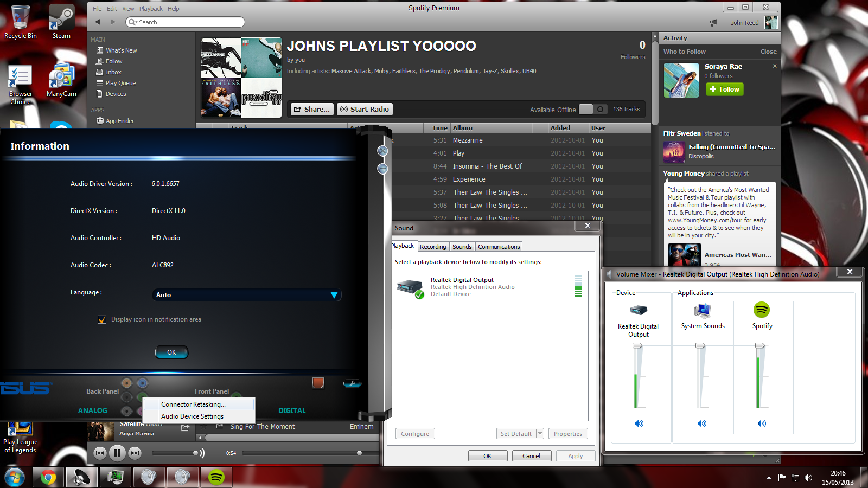868x488 pixels.
Task: Open App Finder in Spotify sidebar
Action: click(120, 121)
